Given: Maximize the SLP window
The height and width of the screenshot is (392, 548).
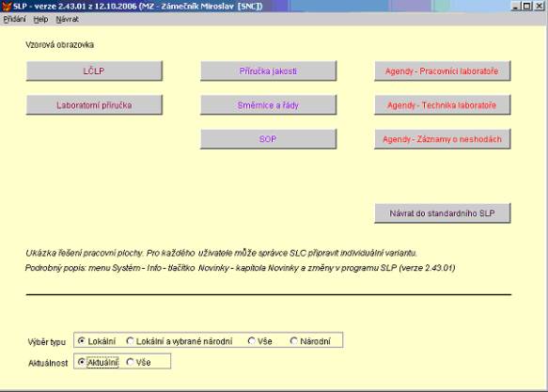Looking at the screenshot, I should coord(527,6).
